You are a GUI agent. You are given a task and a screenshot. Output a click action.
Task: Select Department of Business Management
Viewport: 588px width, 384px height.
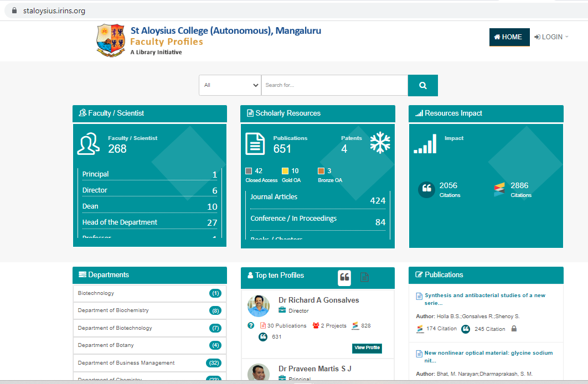(x=149, y=363)
